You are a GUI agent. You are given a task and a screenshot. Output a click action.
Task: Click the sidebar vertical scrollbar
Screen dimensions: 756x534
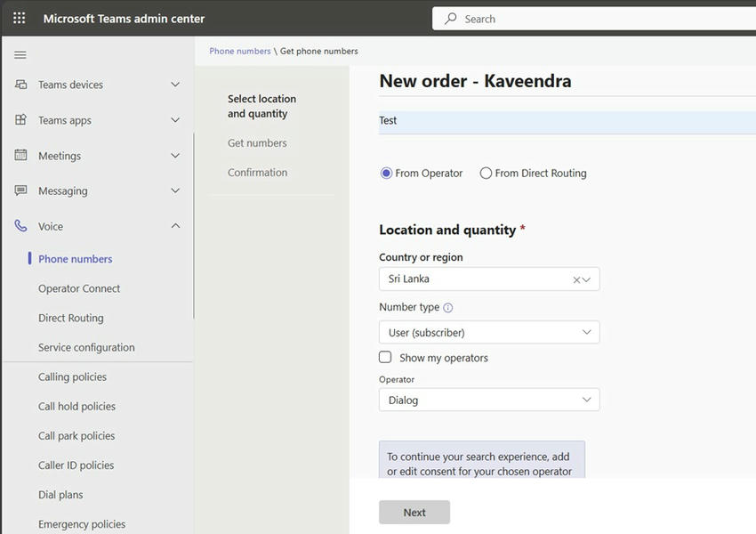click(193, 226)
